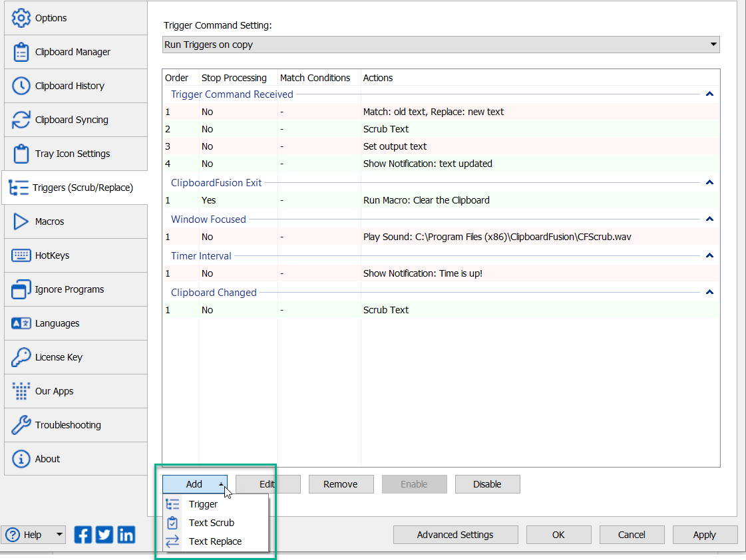Click the Enable button
Screen dimensions: 746x560
coord(415,484)
